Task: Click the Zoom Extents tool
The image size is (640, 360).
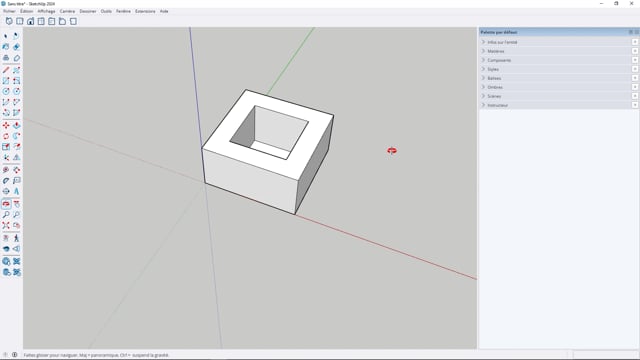Action: (x=6, y=225)
